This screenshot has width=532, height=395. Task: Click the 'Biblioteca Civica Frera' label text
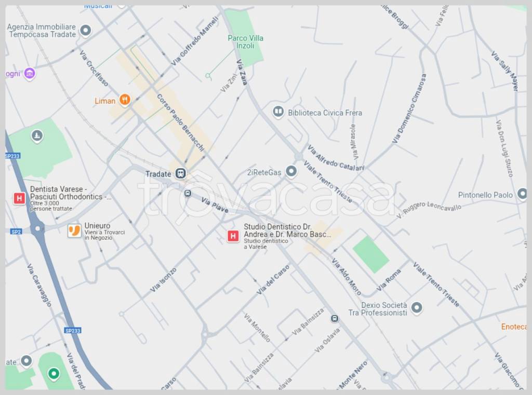(x=325, y=113)
